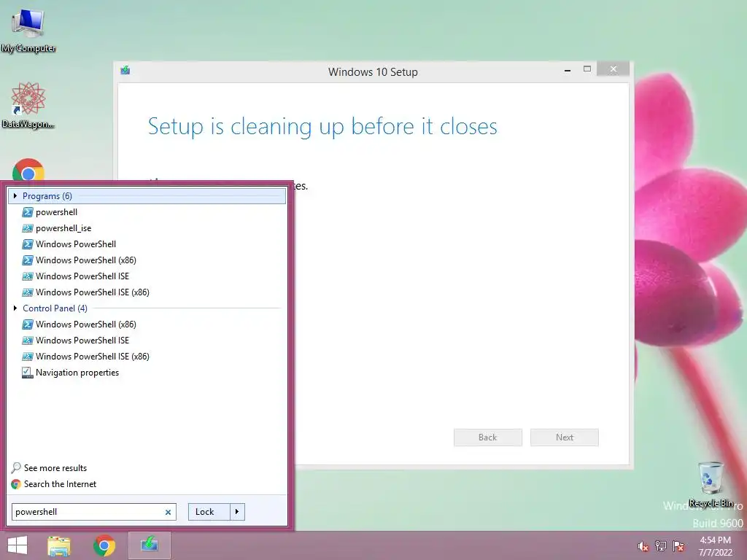Close the Windows 10 Setup window

click(x=613, y=69)
